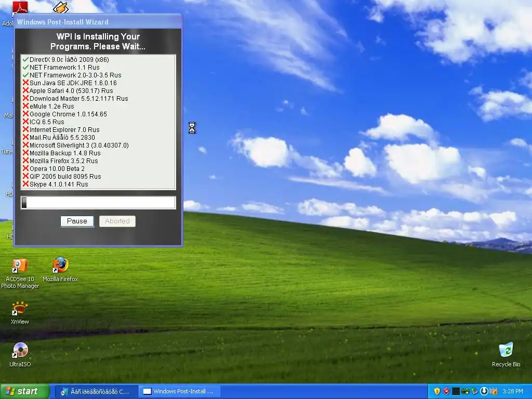Screen dimensions: 532x399
Task: Switch to Windows Post-Install taskbar button
Action: 179,391
